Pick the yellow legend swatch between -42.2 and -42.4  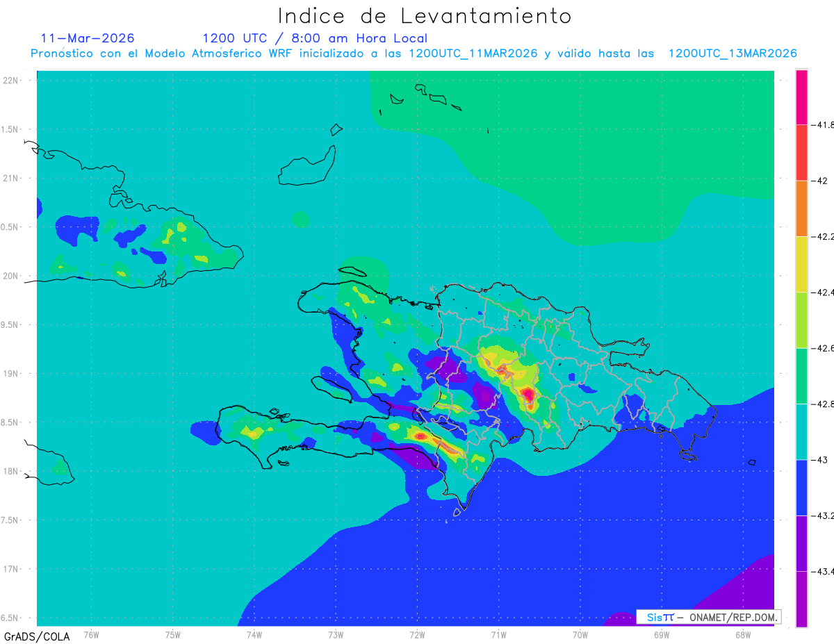pyautogui.click(x=801, y=265)
